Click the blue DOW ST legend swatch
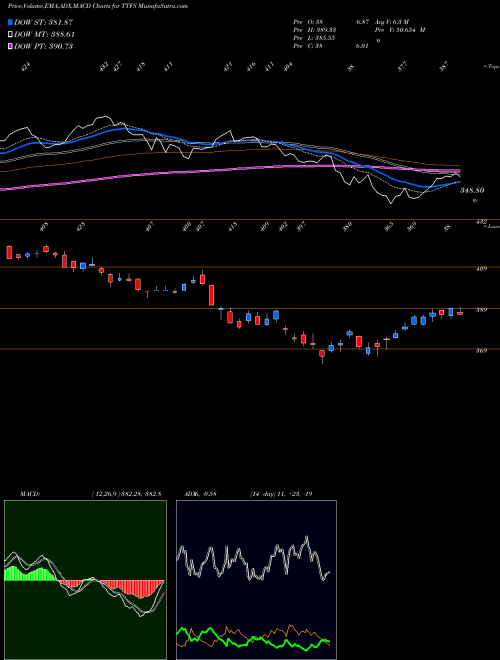This screenshot has height=660, width=500. pyautogui.click(x=10, y=22)
